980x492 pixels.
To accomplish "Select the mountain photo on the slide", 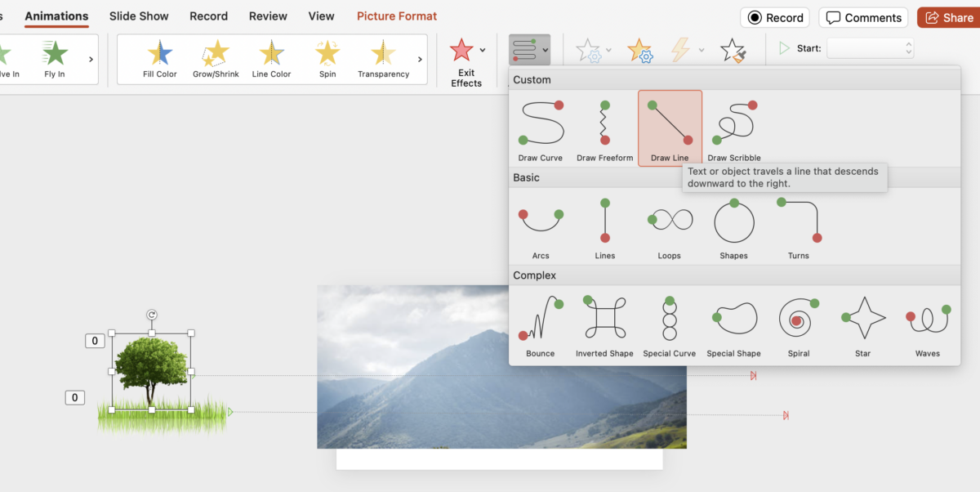I will point(501,366).
